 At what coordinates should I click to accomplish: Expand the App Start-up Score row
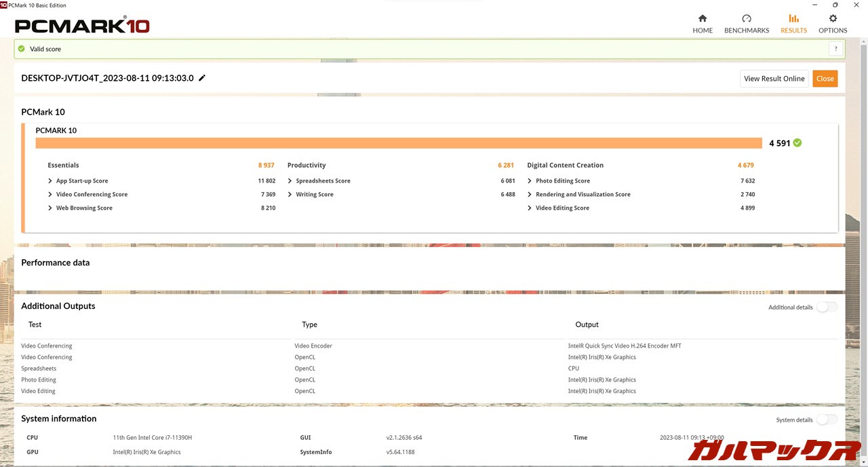tap(51, 181)
